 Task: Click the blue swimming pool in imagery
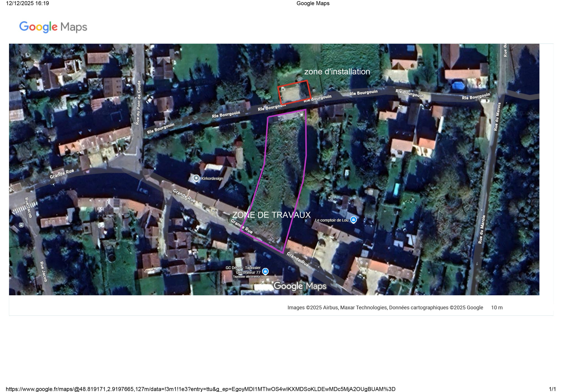[x=396, y=189]
